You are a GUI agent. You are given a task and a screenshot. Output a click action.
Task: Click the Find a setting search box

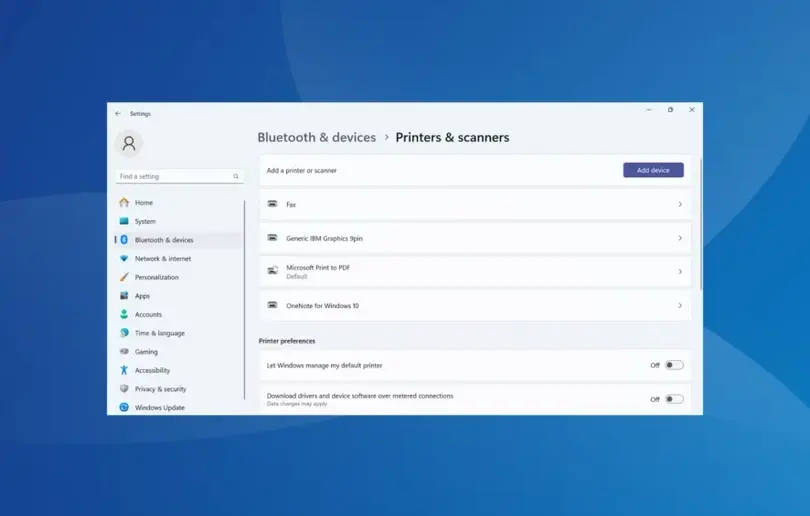pyautogui.click(x=179, y=176)
